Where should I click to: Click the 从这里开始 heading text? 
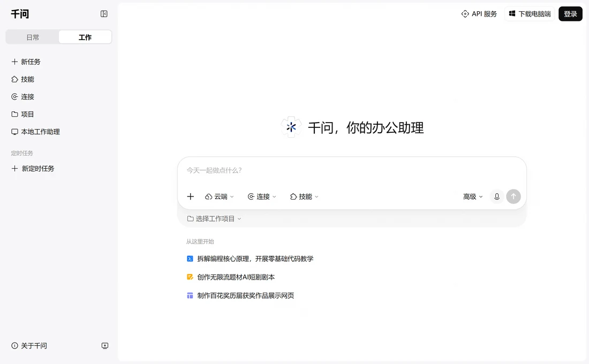click(200, 241)
